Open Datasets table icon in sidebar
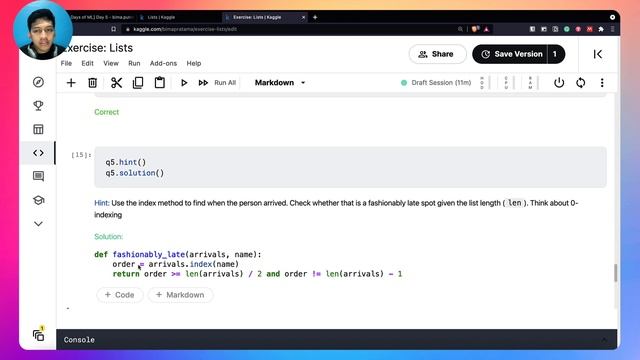Image resolution: width=640 pixels, height=360 pixels. pos(38,129)
